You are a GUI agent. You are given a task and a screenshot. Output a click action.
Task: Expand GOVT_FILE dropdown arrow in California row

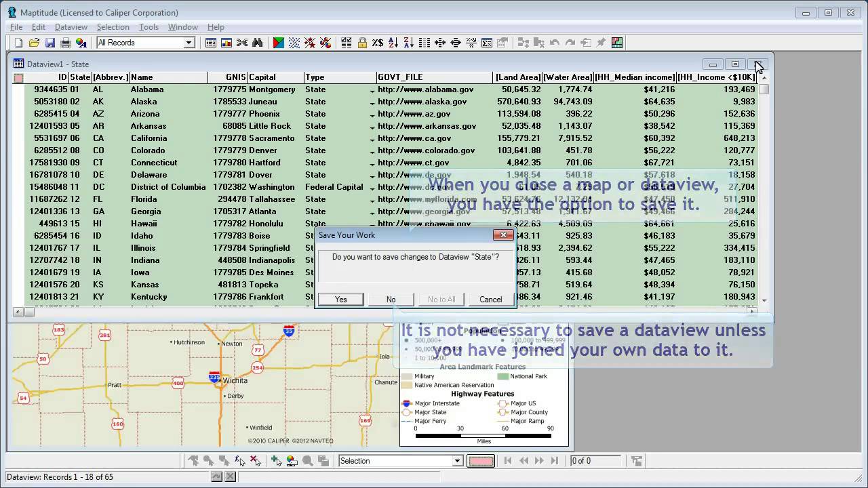[x=372, y=139]
